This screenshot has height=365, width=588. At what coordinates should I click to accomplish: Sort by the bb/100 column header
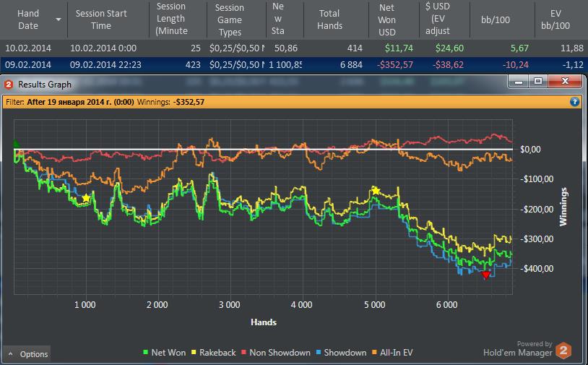(496, 20)
